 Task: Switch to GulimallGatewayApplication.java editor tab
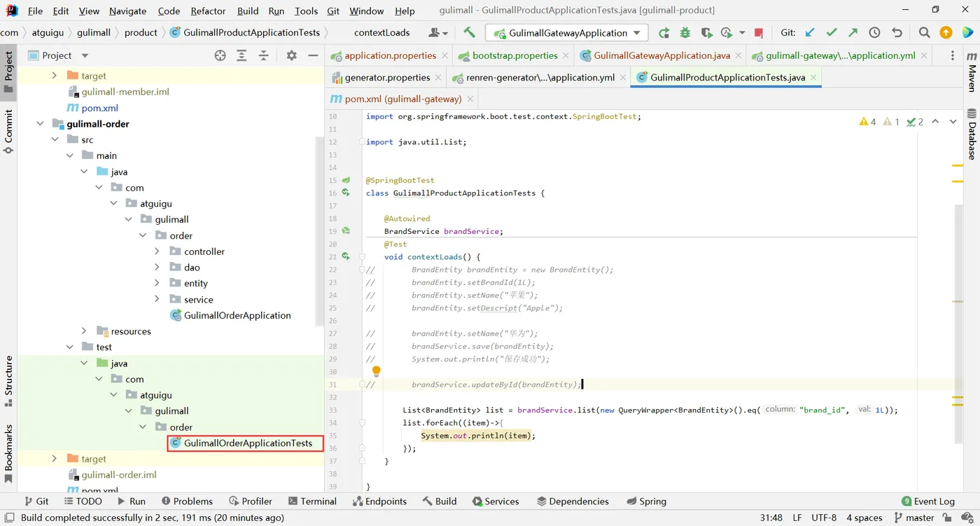tap(661, 55)
